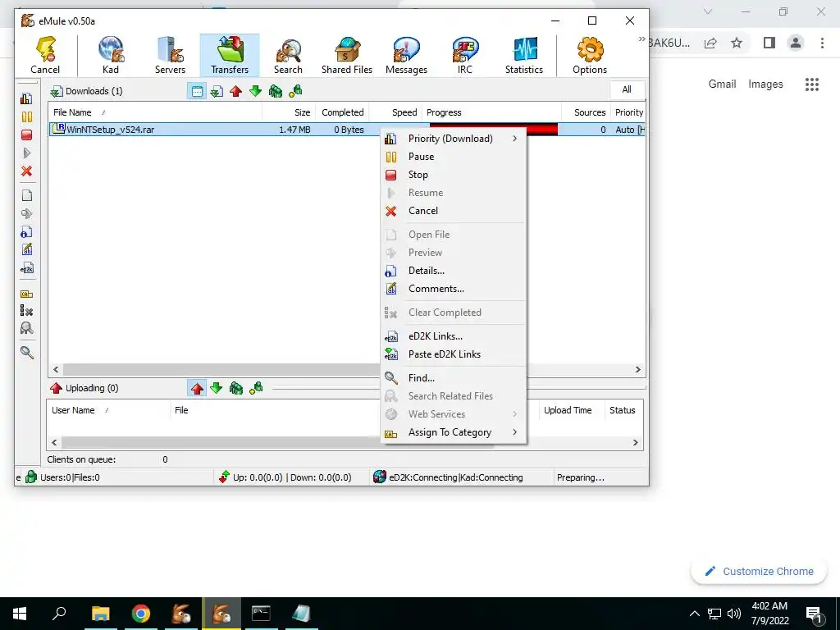
Task: Show uploads red arrow in Downloads header
Action: tap(235, 91)
